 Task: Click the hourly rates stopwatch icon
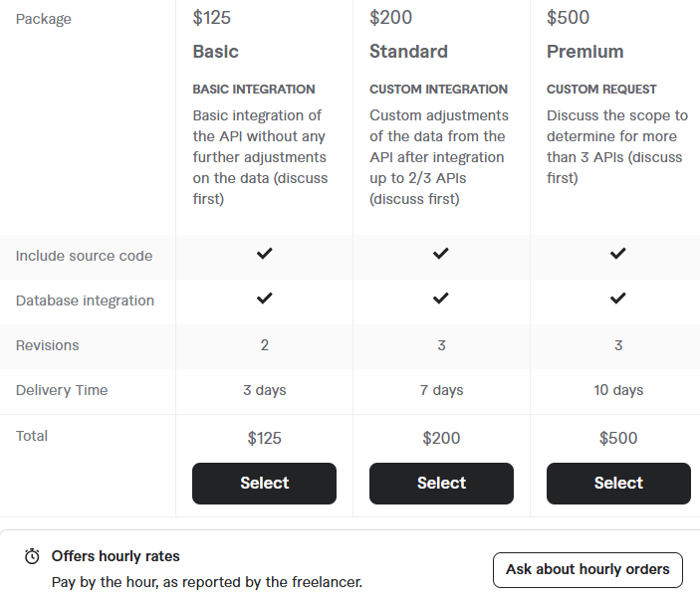[32, 556]
